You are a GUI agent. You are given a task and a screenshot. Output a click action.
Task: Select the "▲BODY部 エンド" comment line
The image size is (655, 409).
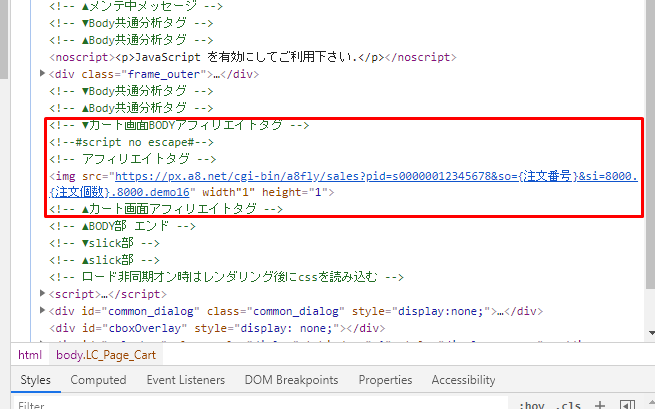[122, 226]
